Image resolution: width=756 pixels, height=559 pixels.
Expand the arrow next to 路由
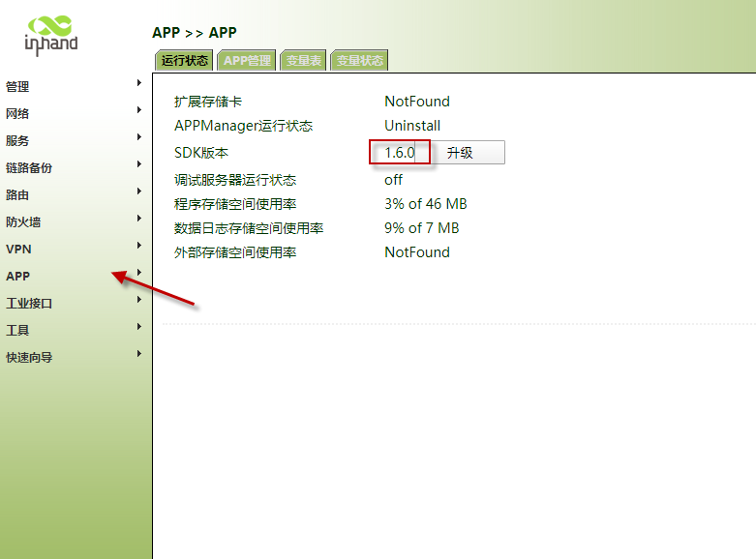click(x=139, y=191)
